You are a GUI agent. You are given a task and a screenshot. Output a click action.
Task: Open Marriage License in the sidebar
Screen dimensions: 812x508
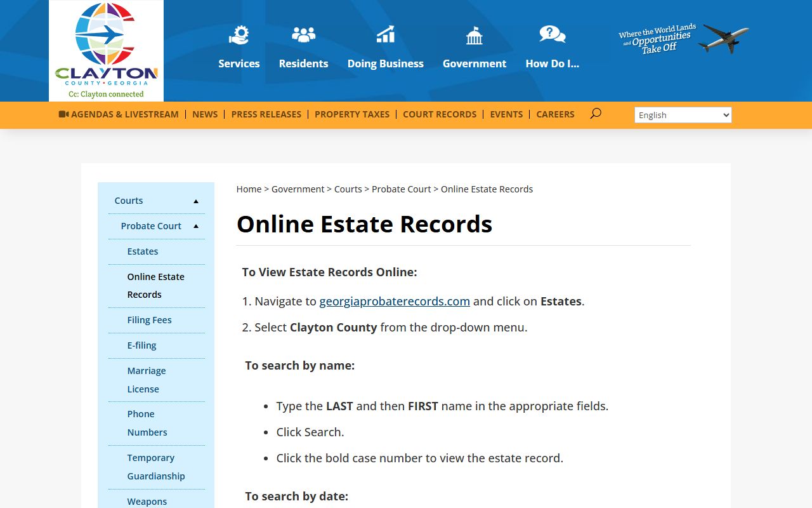pos(147,380)
